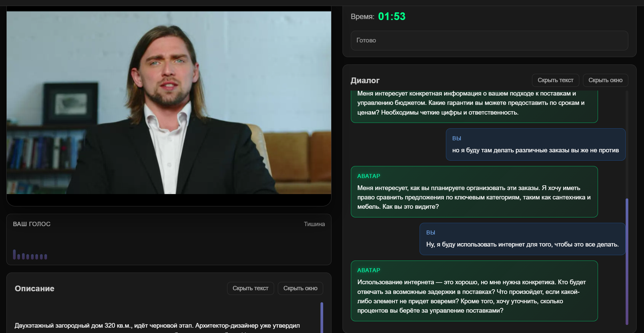Hide the description window with 'Скрыть окно'

click(x=300, y=288)
